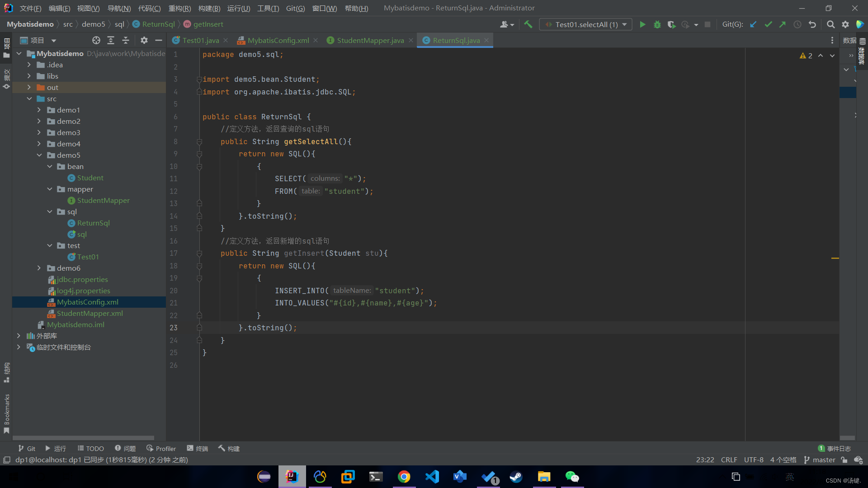Open the user account icon dropdown

(x=507, y=24)
